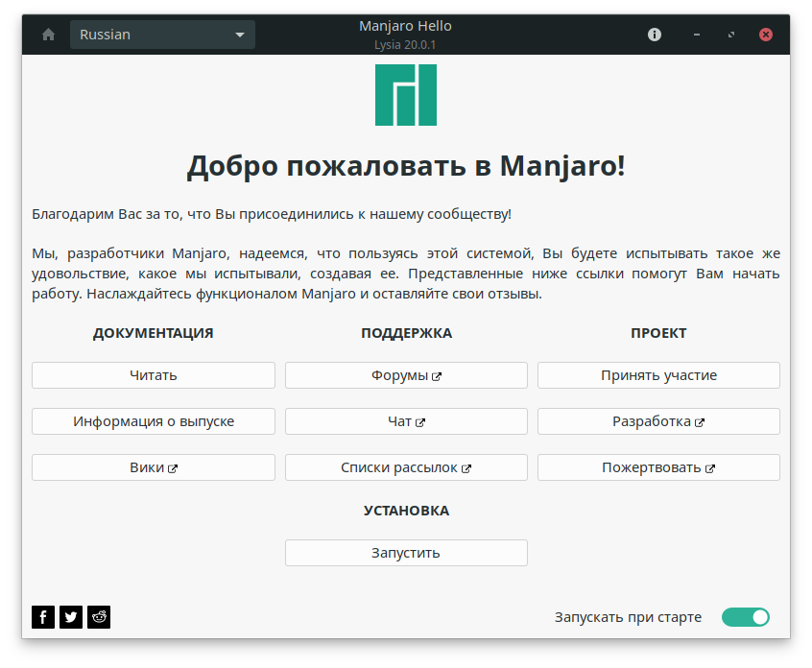Launch installer with Запустить button
The image size is (812, 668).
coord(406,553)
